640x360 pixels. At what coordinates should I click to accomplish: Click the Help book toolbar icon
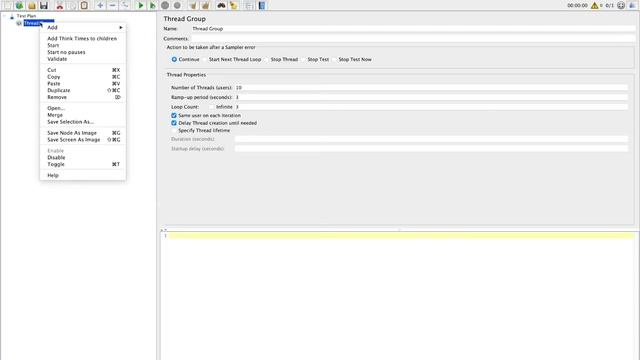[x=262, y=5]
